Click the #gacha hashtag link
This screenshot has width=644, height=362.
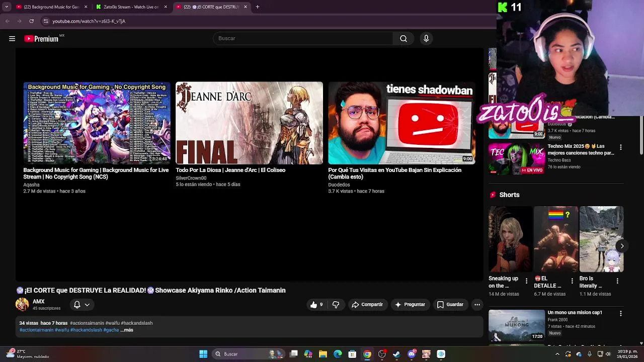click(x=111, y=330)
